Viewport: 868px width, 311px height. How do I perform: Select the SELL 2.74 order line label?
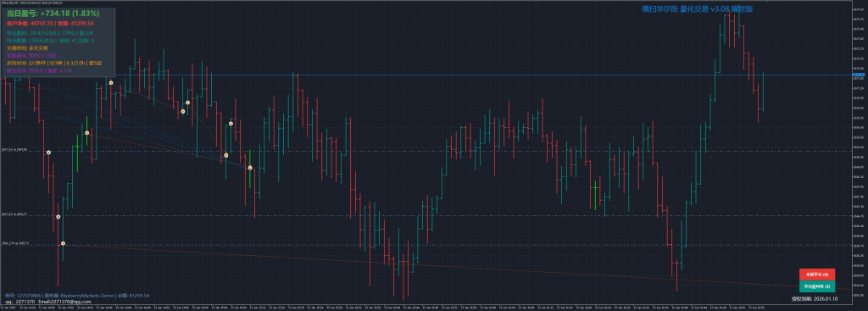pos(14,243)
